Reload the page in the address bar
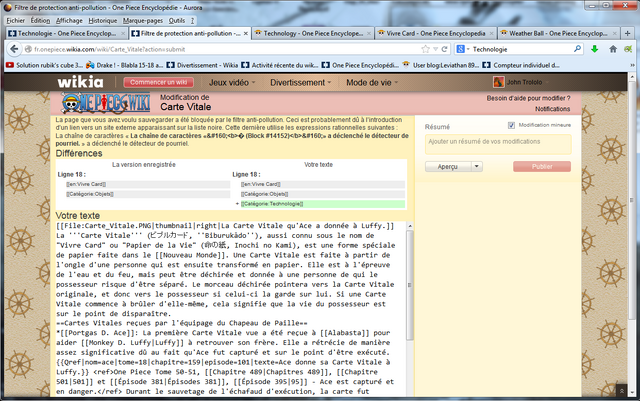Image resolution: width=640 pixels, height=401 pixels. tap(444, 49)
